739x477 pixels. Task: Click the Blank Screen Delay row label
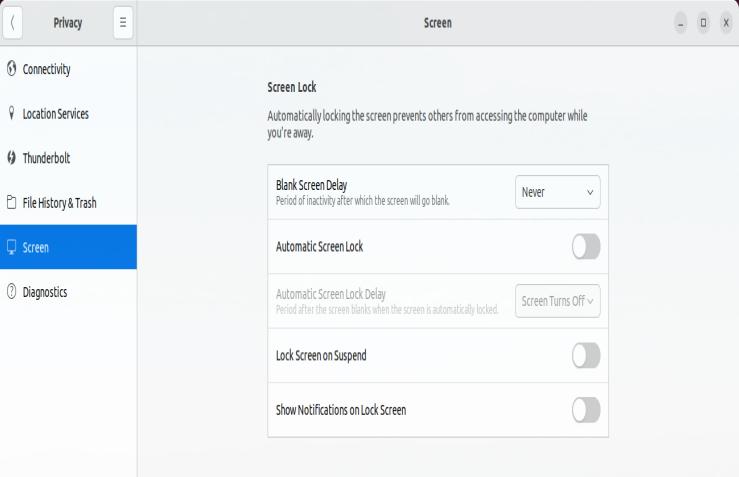pyautogui.click(x=317, y=185)
